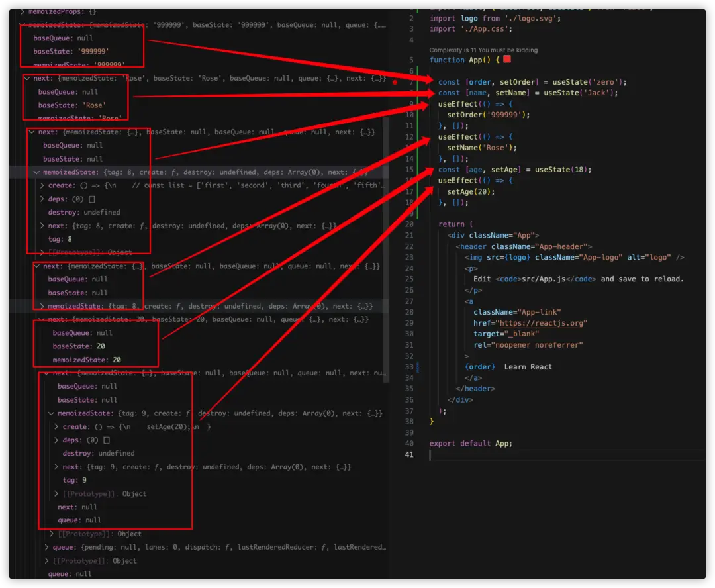The width and height of the screenshot is (715, 588).
Task: Expand the create row containing setAge(20)
Action: pyautogui.click(x=56, y=427)
